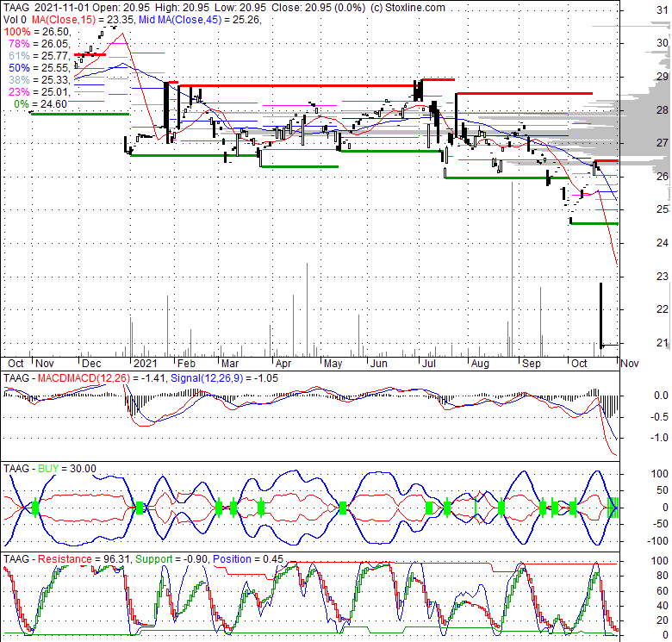Click the 25 price axis value
The image size is (672, 642).
663,209
